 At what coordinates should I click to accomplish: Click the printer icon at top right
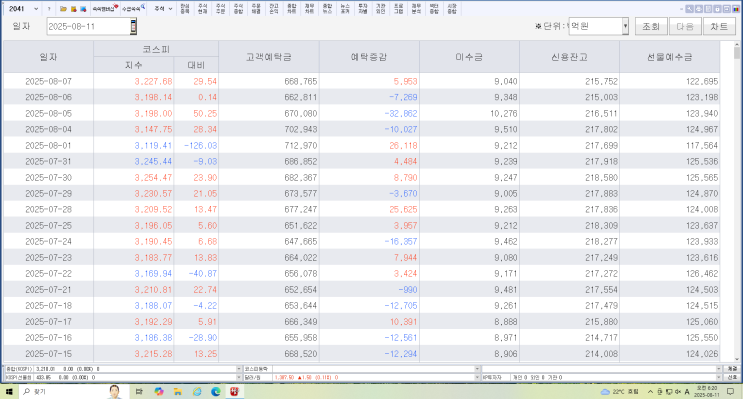coord(699,9)
